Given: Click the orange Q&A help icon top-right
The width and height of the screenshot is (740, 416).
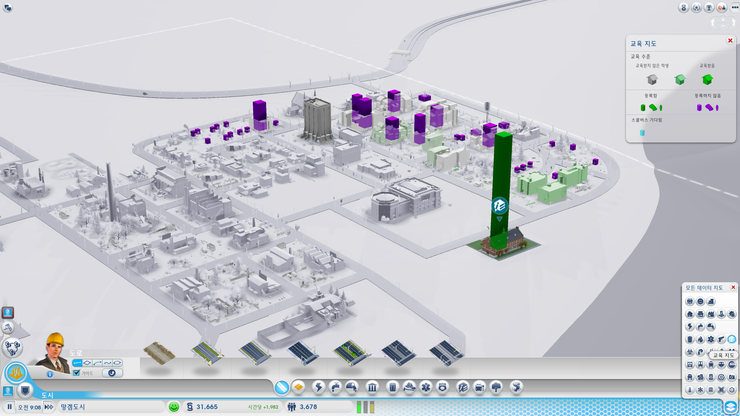Looking at the screenshot, I should 722,7.
